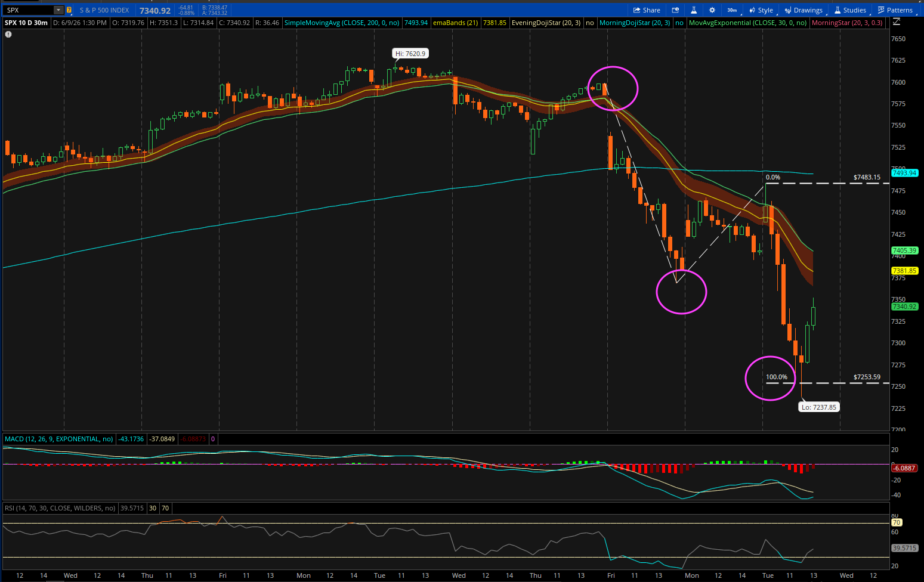Click the low value L: 7314.84
The height and width of the screenshot is (582, 924).
click(x=198, y=23)
